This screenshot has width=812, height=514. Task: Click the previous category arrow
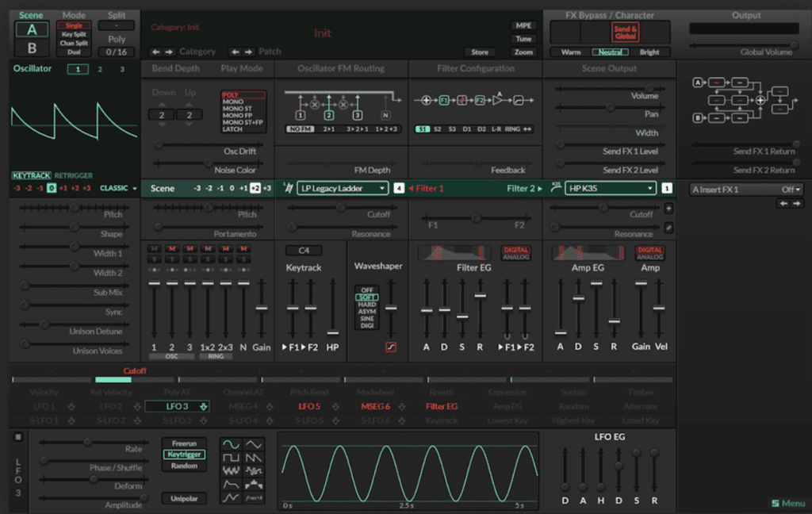point(156,52)
